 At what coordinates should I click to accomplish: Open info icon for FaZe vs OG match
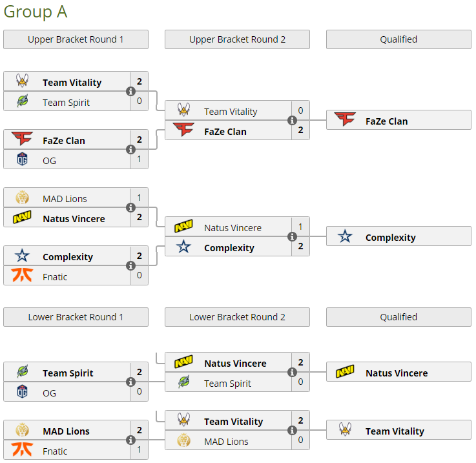pos(130,150)
